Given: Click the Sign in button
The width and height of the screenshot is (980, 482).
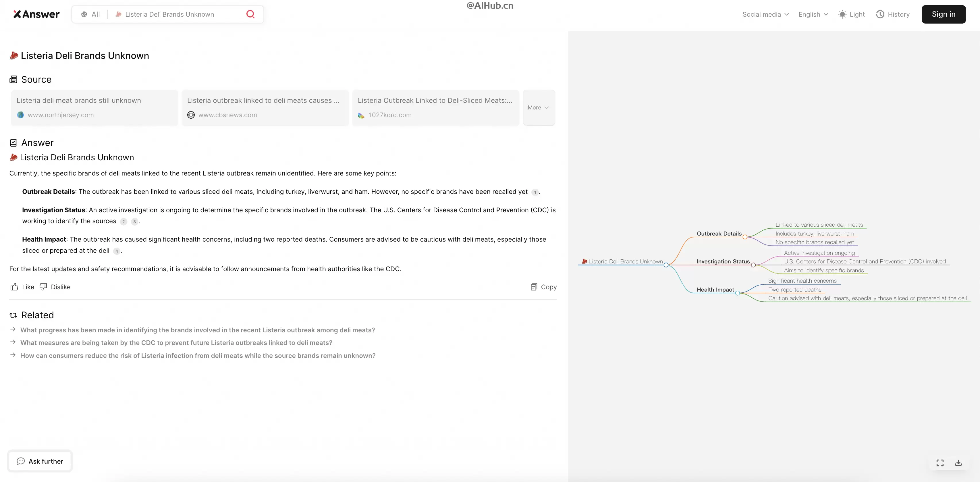Looking at the screenshot, I should (x=943, y=14).
